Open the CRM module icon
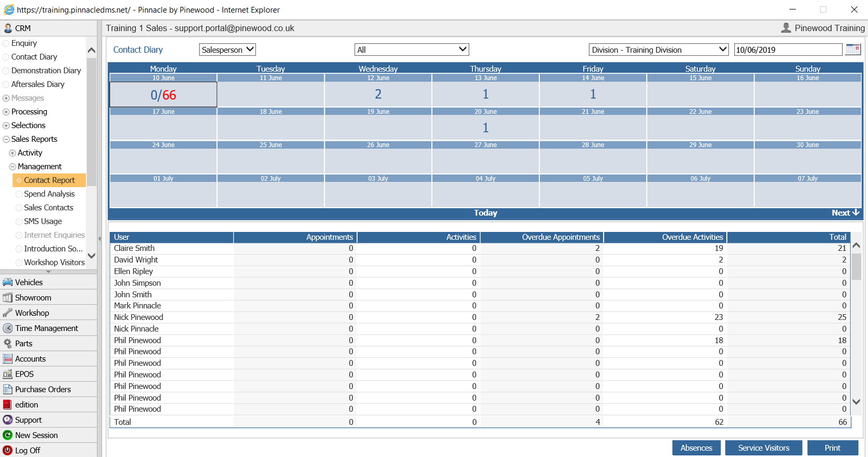This screenshot has width=868, height=457. [x=8, y=28]
